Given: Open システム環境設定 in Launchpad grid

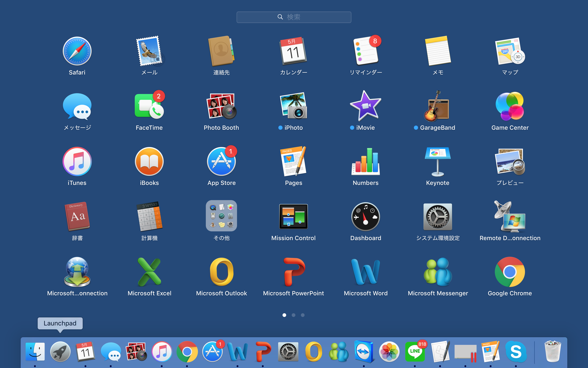Looking at the screenshot, I should (438, 217).
